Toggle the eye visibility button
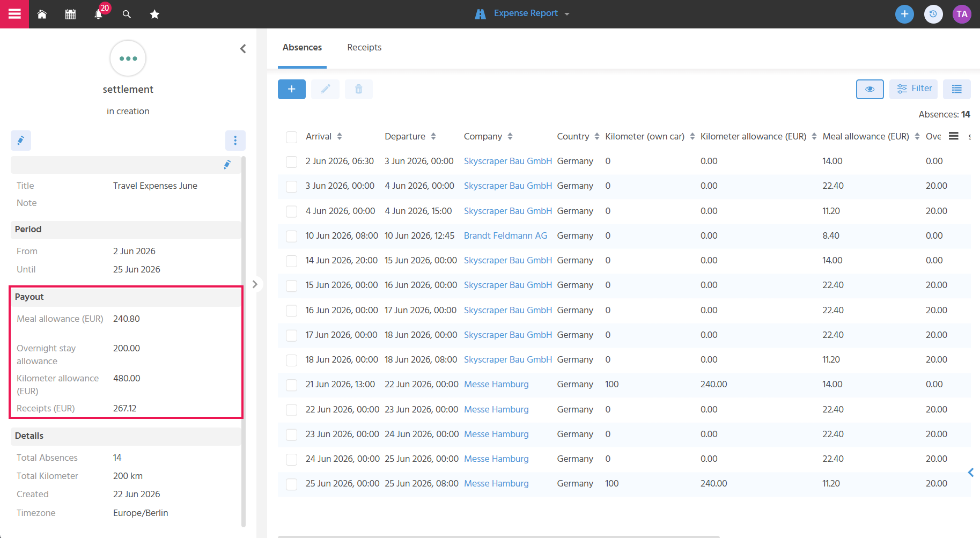 click(x=870, y=89)
